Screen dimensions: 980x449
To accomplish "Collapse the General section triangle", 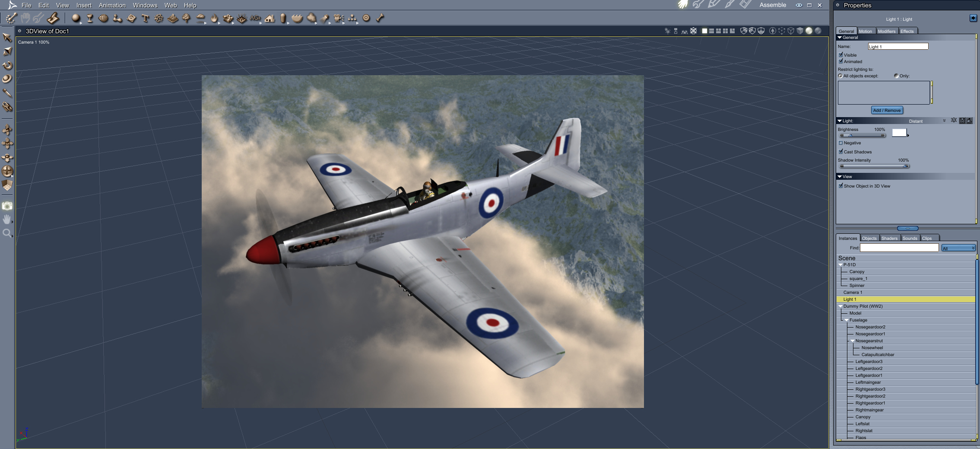I will [840, 38].
